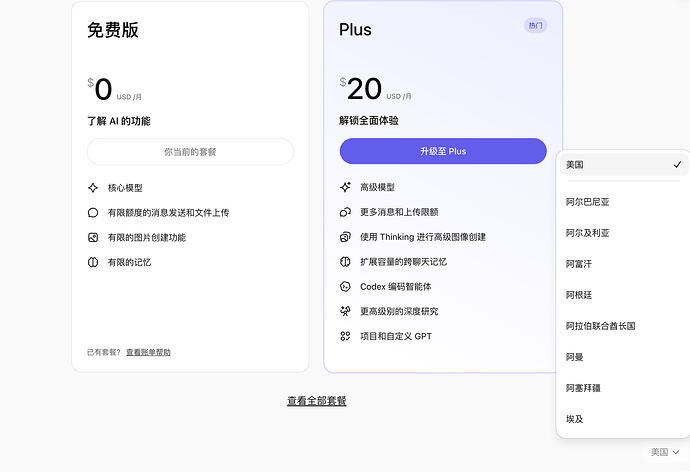Click the 解锁全面体验 text
This screenshot has height=472, width=690.
(369, 121)
